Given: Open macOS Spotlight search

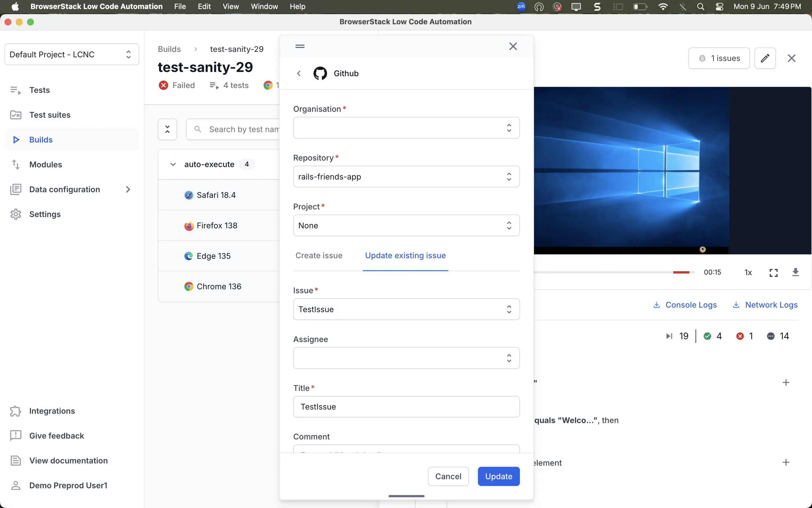Looking at the screenshot, I should tap(700, 6).
